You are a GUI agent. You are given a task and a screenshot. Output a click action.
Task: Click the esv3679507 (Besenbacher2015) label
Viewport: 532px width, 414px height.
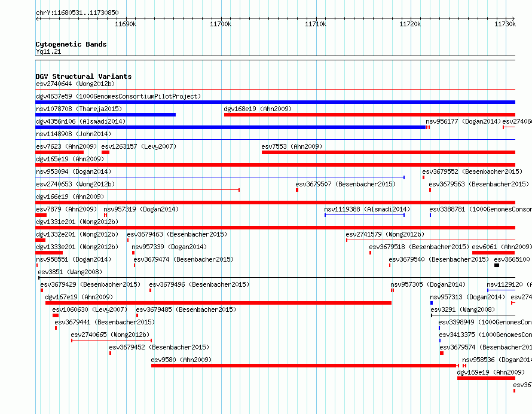[x=346, y=184]
